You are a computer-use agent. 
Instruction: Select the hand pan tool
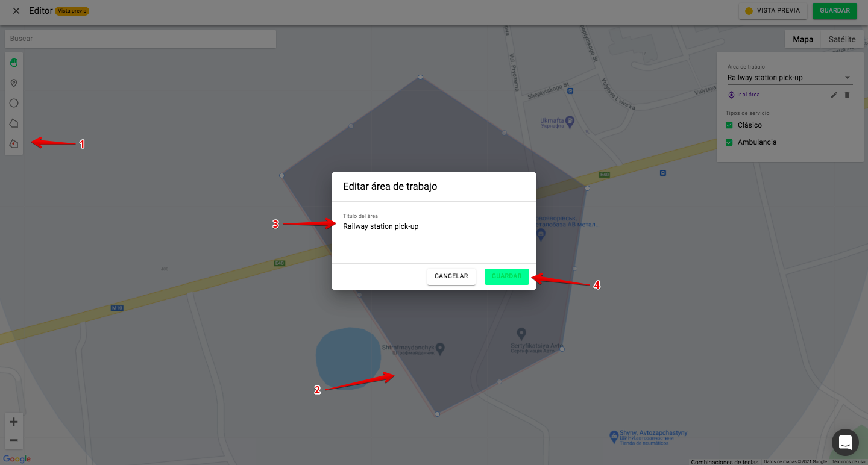(x=14, y=63)
